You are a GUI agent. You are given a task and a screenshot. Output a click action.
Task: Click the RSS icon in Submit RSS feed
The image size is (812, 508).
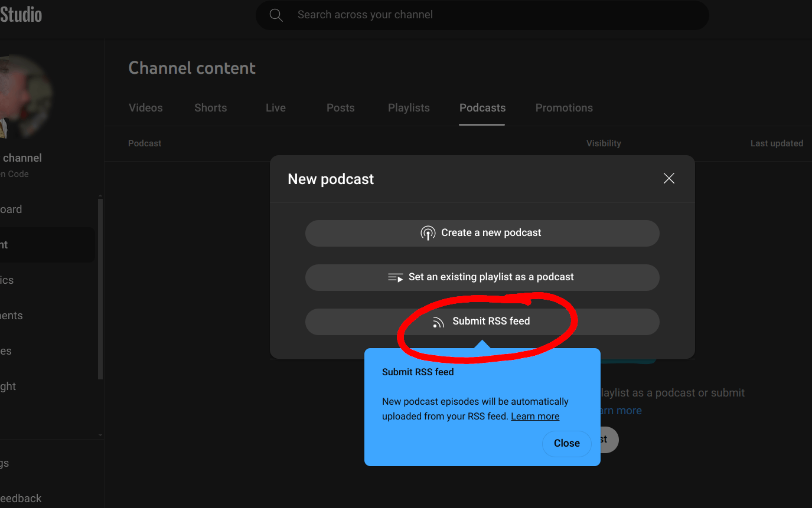click(438, 322)
